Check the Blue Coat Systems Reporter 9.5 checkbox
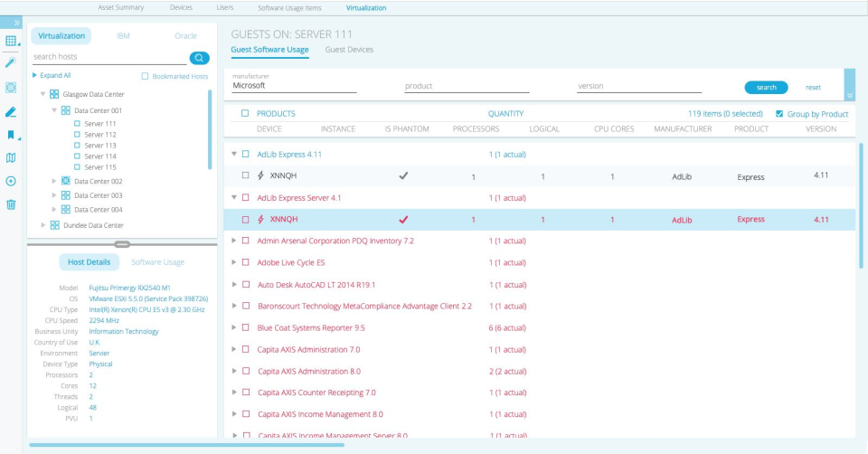The width and height of the screenshot is (868, 454). coord(246,327)
